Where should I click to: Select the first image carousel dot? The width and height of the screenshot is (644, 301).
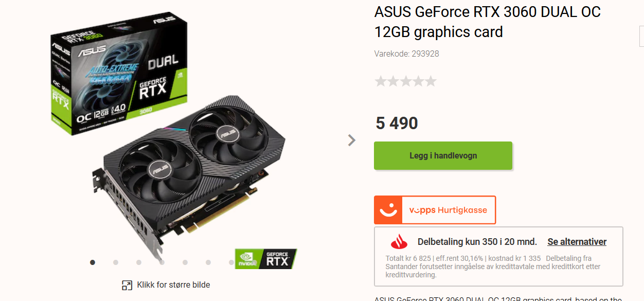[x=93, y=262]
